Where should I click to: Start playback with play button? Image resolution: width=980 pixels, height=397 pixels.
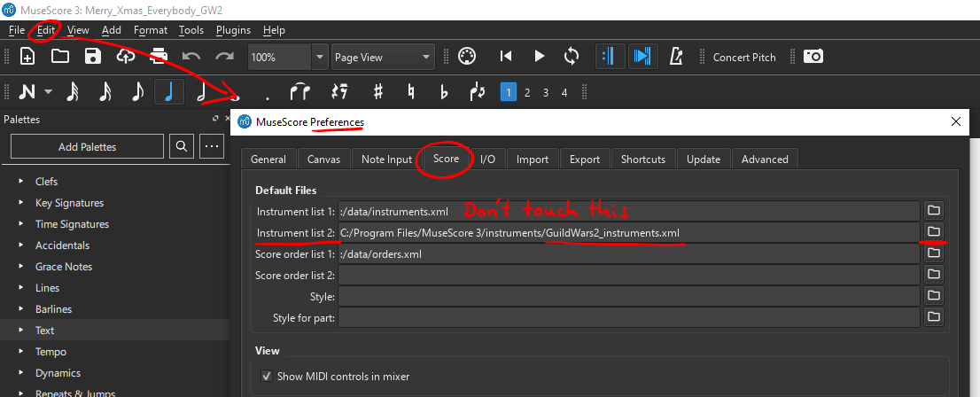point(540,57)
